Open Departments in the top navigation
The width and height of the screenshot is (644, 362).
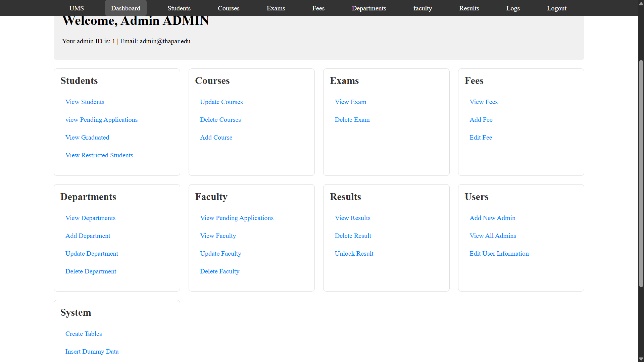tap(369, 8)
